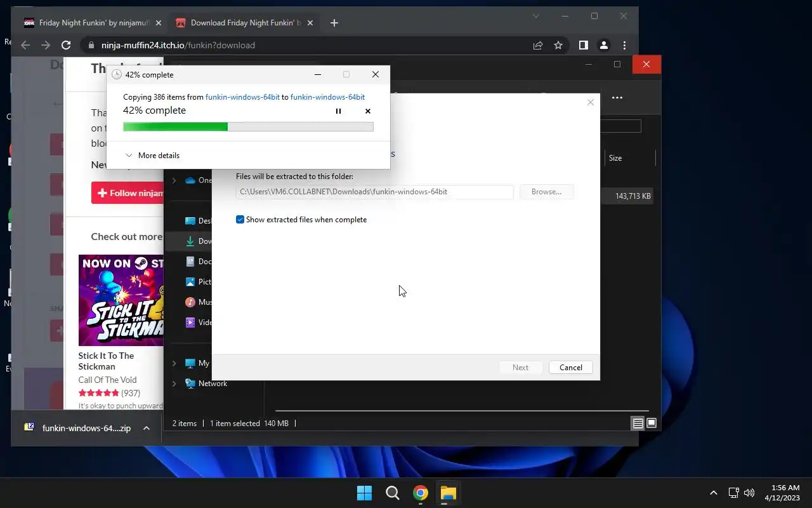Click the copy progress bar at 42%

click(248, 127)
